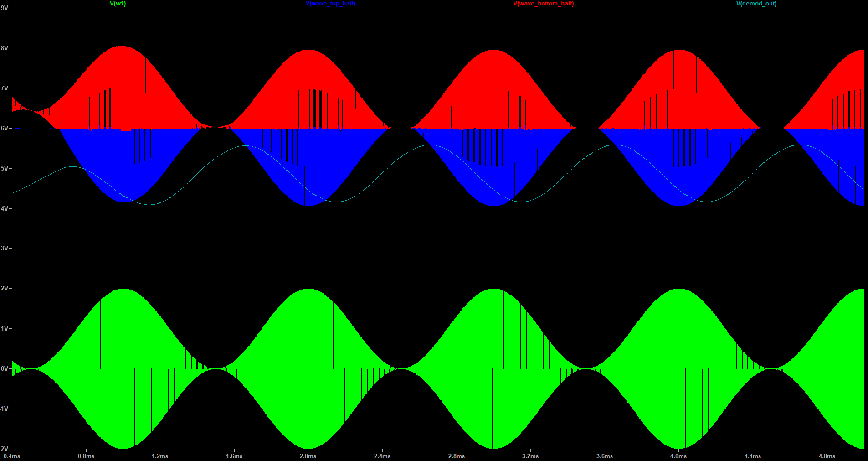The height and width of the screenshot is (461, 868).
Task: Select the 2.8ms time axis label
Action: coord(456,456)
